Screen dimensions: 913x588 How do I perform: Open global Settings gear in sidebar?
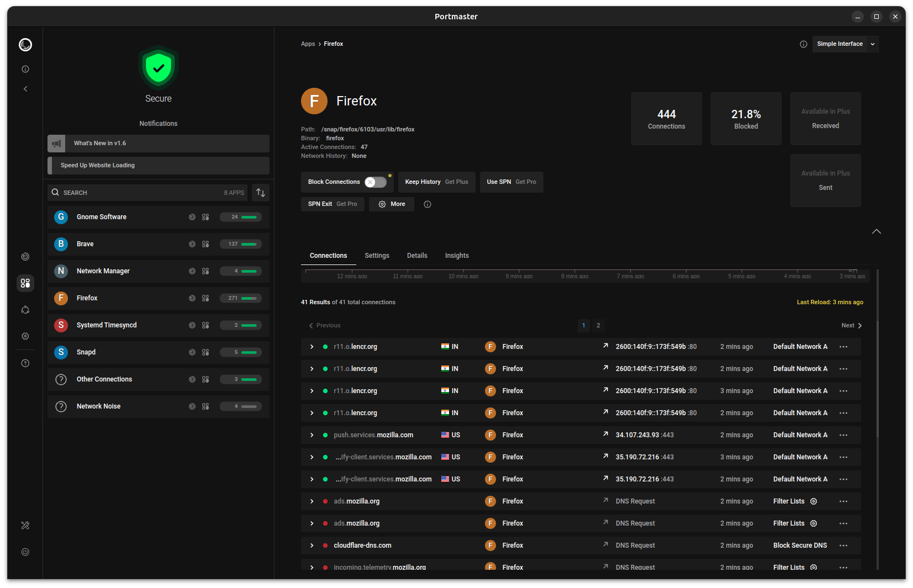tap(25, 336)
